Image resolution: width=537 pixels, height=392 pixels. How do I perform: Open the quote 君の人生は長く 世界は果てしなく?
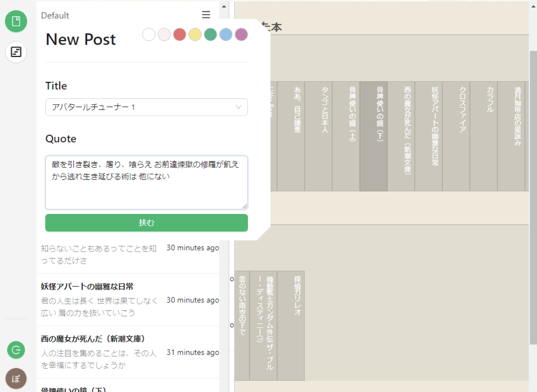[x=99, y=307]
